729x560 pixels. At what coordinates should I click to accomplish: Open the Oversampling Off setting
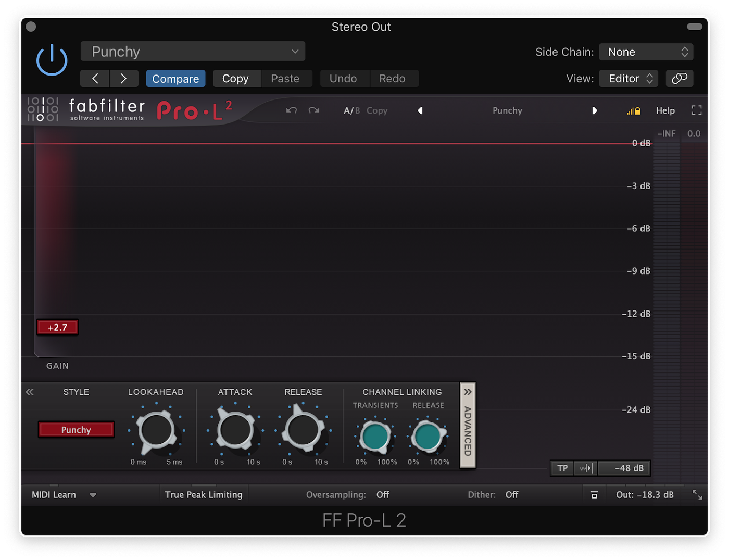tap(383, 495)
